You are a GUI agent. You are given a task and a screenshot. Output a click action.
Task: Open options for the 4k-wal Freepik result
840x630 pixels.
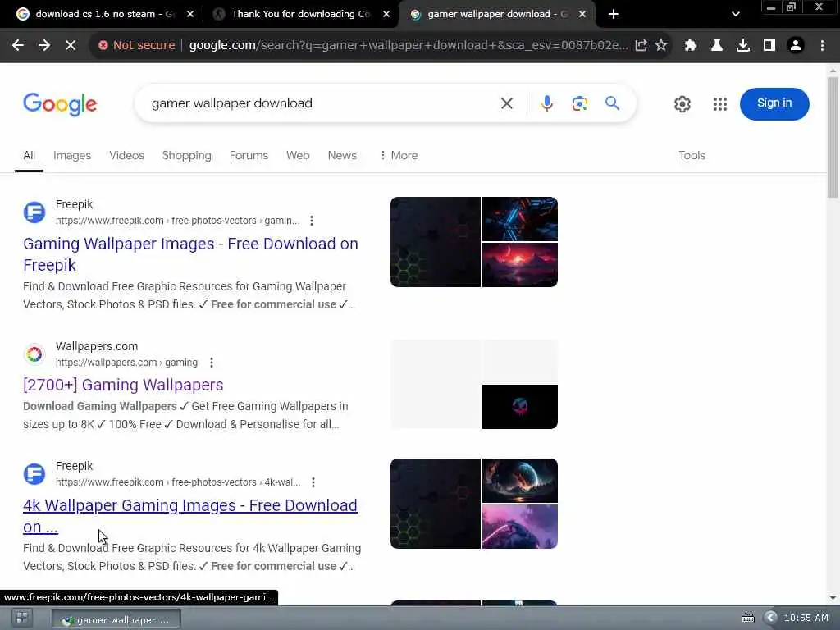point(313,482)
